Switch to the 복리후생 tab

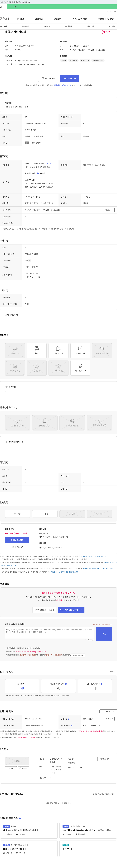coord(69,26)
